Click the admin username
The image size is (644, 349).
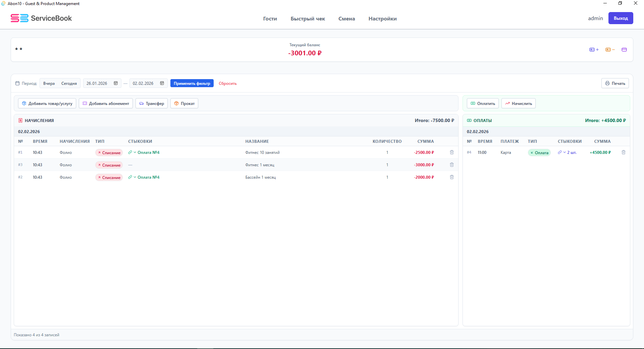[x=595, y=18]
